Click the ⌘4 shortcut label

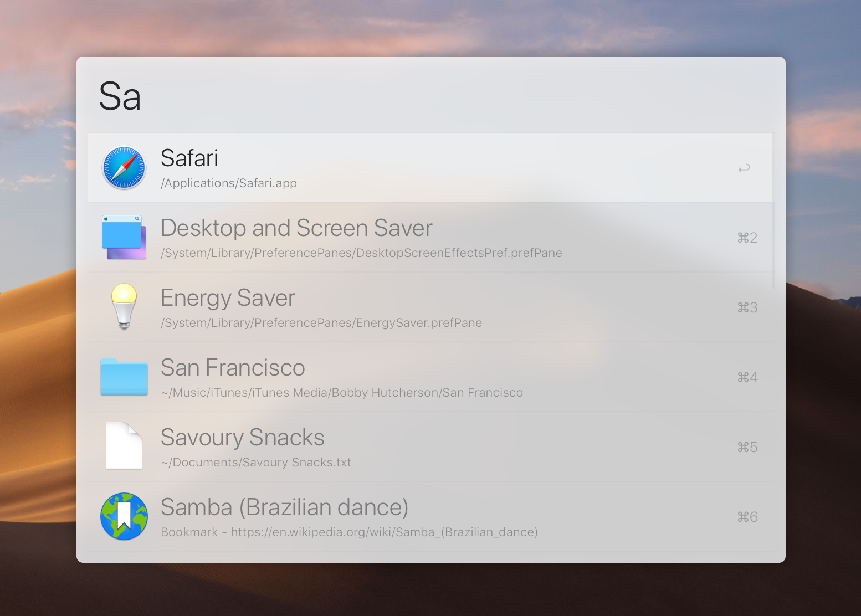[747, 377]
